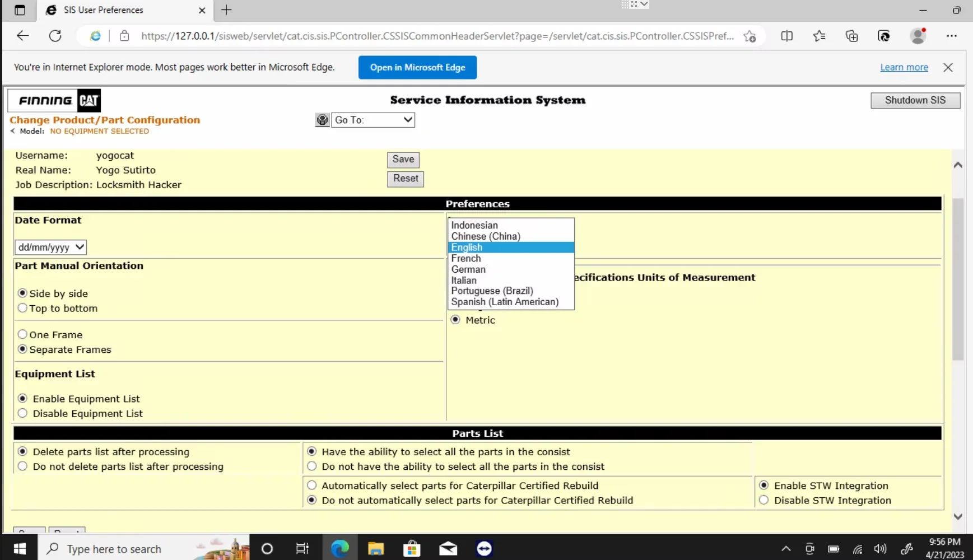Click the Shutdown SIS button
Viewport: 973px width, 560px height.
915,100
